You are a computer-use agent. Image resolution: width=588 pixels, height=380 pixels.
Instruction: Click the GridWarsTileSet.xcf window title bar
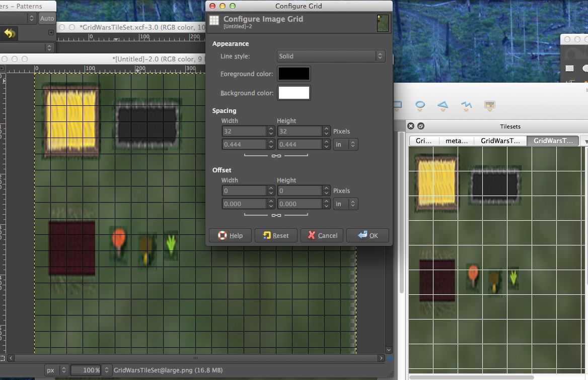(x=131, y=27)
